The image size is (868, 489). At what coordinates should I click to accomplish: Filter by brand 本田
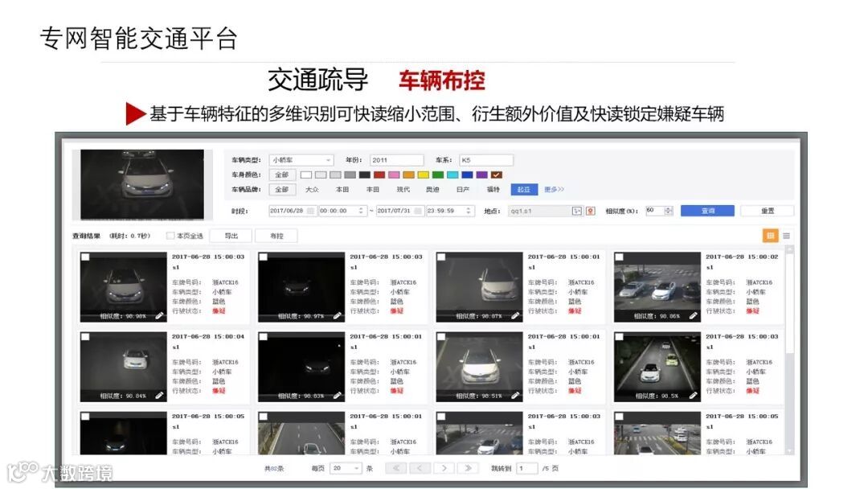(x=342, y=189)
